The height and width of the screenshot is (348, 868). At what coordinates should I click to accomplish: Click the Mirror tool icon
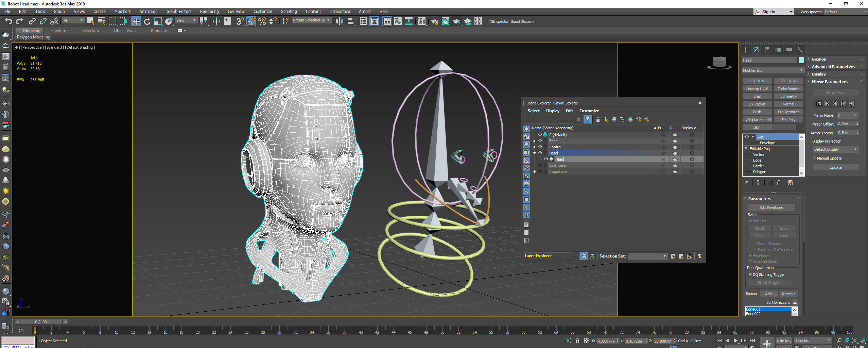coord(339,21)
